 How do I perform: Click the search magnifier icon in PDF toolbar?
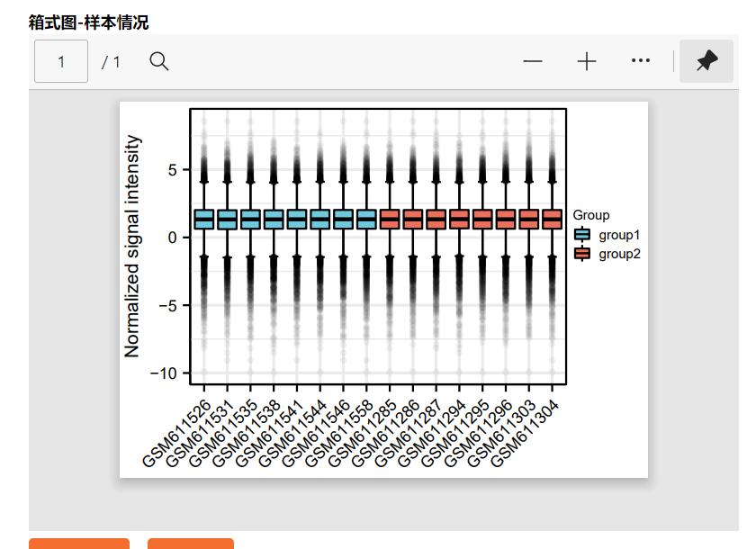(x=158, y=62)
